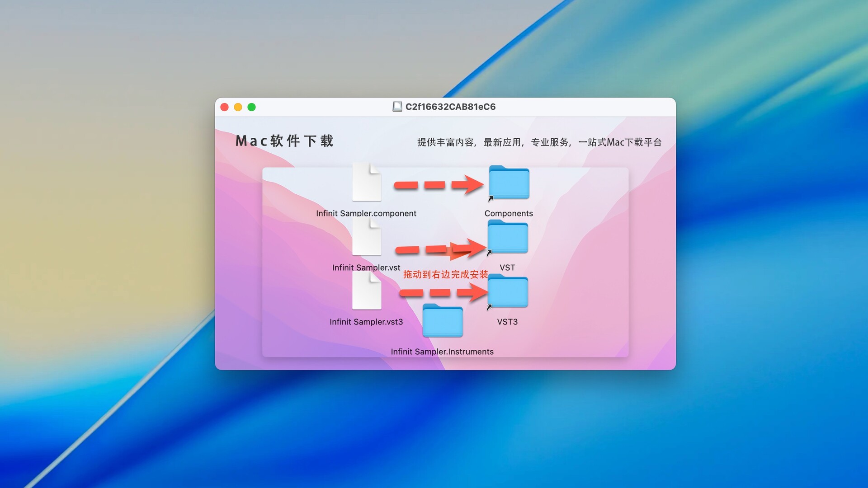Click the disk proxy icon in title bar
Screen dimensions: 868x488
[x=397, y=107]
